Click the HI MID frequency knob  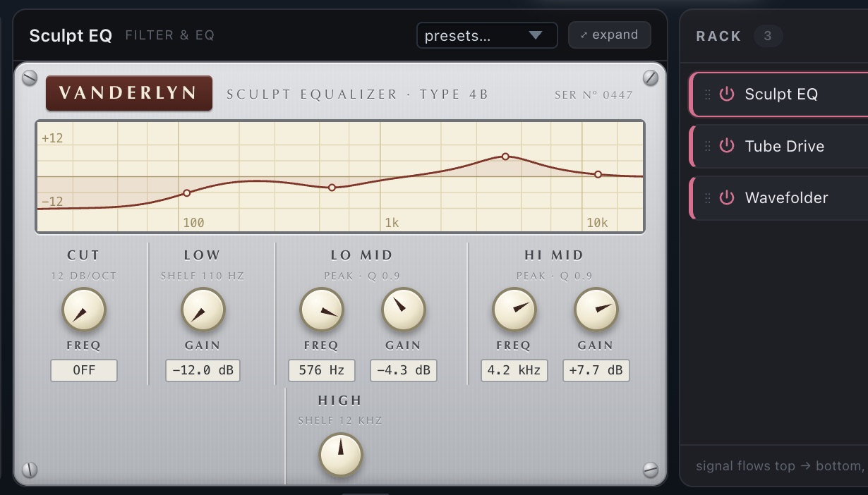tap(514, 310)
